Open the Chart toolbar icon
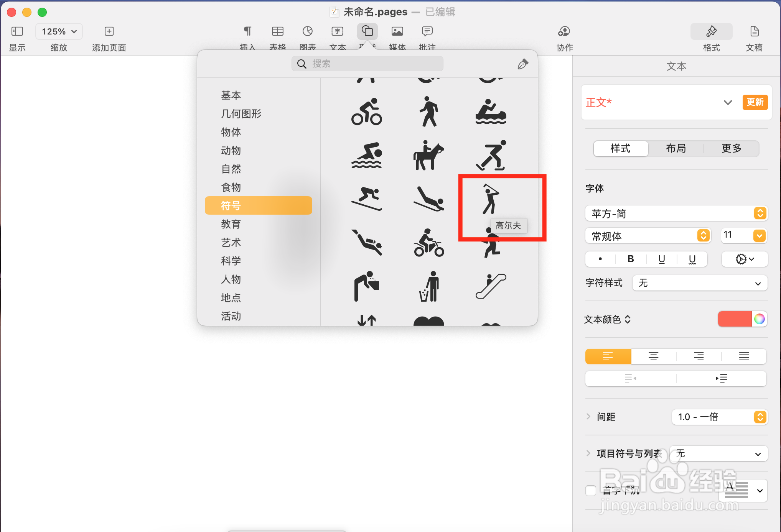 click(x=308, y=31)
